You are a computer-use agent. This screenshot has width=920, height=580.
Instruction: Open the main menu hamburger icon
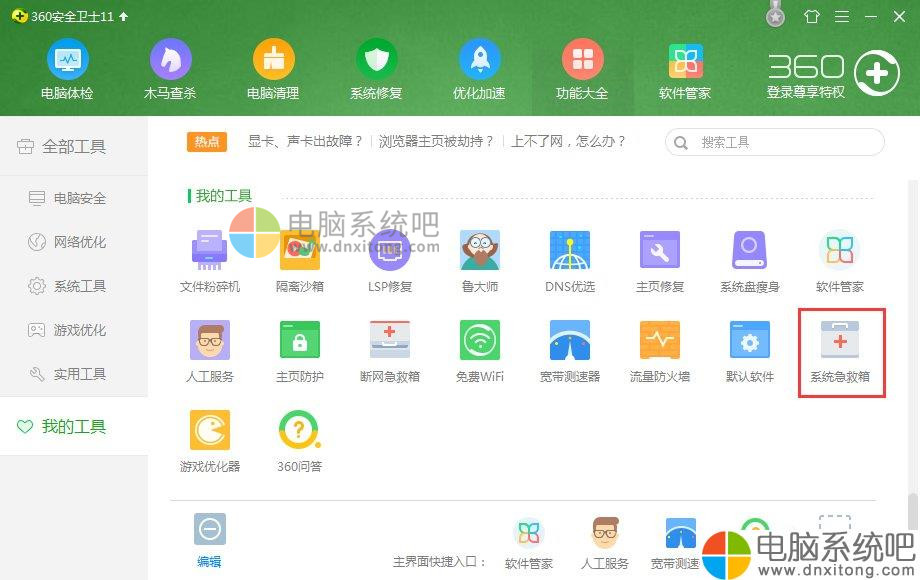(x=842, y=16)
